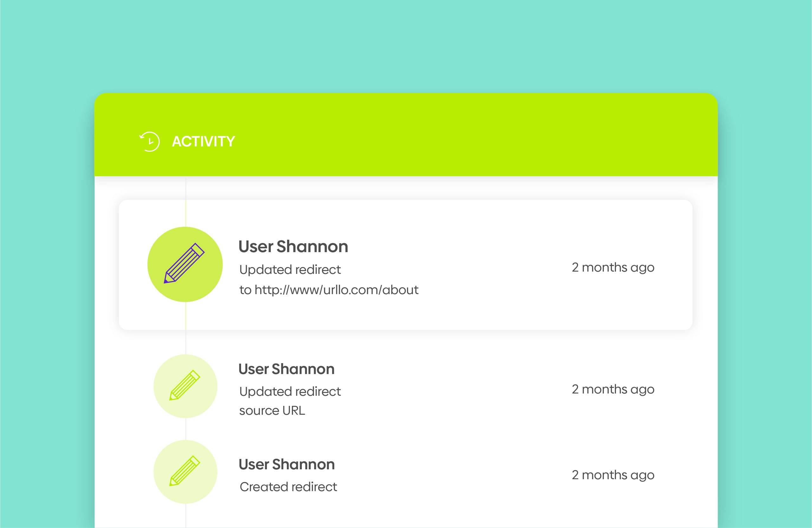
Task: Click "Updated redirect" text in the highlighted card
Action: coord(290,270)
